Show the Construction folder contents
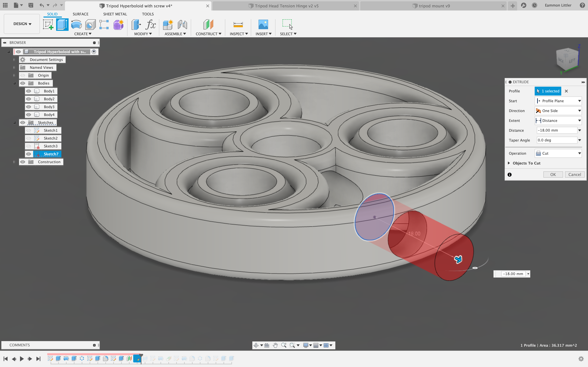 tap(14, 162)
